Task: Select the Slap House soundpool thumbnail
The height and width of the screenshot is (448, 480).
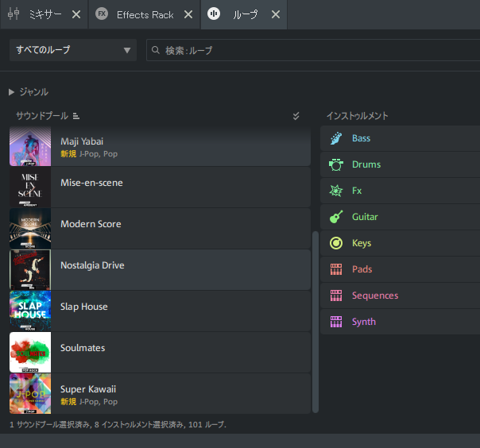Action: 30,310
